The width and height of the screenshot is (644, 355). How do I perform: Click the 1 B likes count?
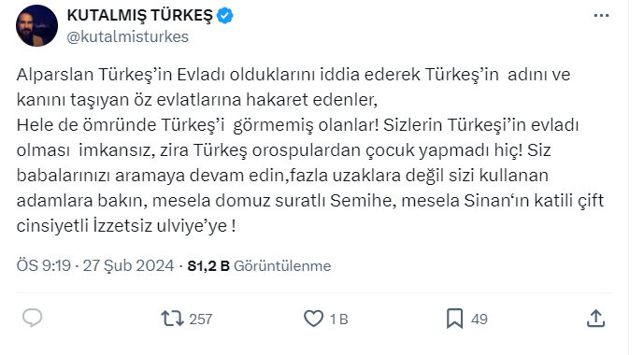pos(339,319)
